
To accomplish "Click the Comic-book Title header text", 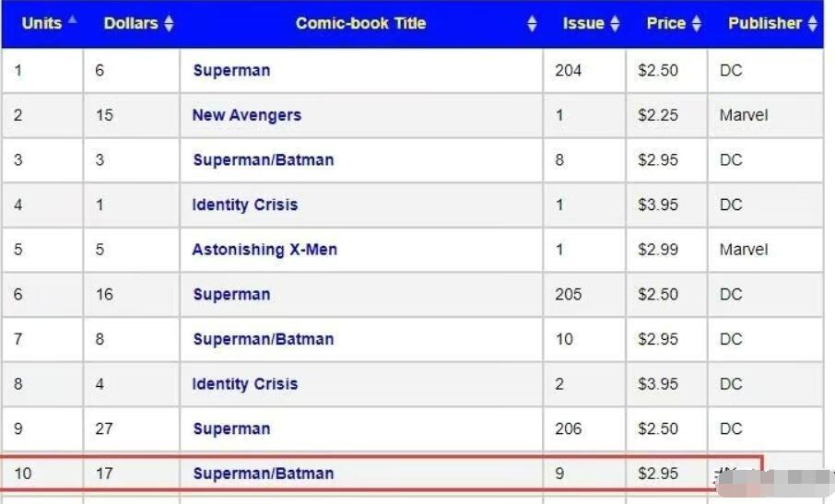I will click(360, 23).
